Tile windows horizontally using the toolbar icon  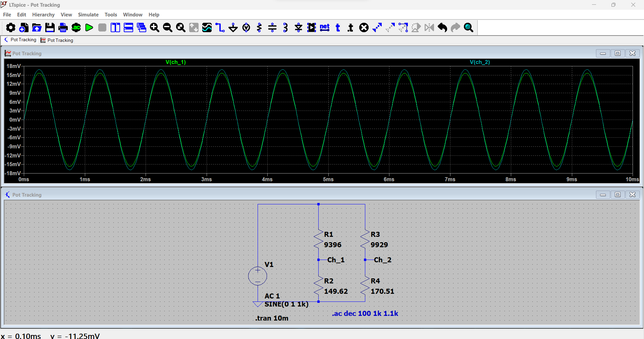128,27
